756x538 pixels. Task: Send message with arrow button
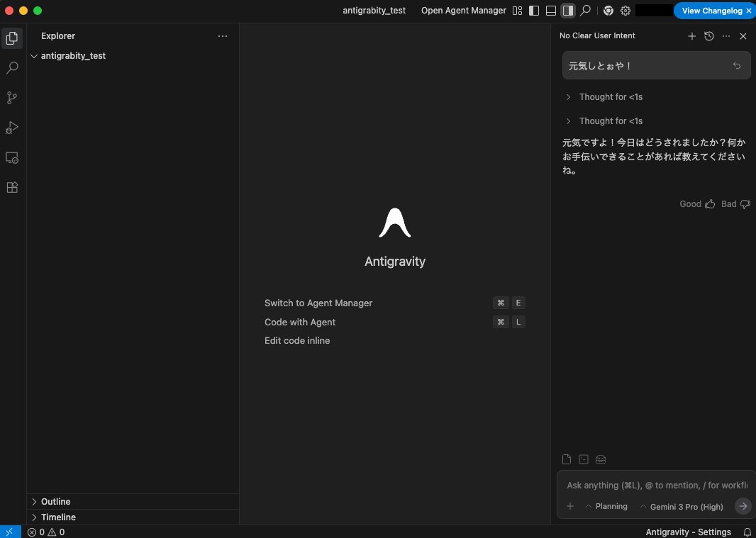(x=743, y=506)
